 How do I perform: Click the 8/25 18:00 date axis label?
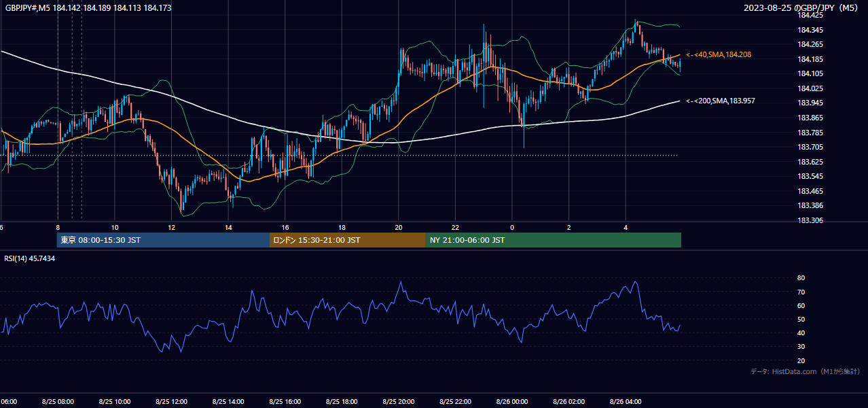(342, 401)
